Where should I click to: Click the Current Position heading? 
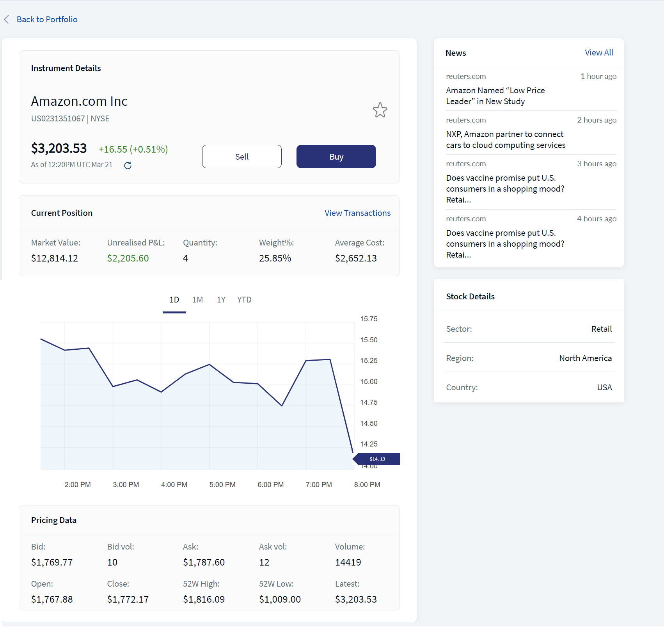(x=62, y=213)
